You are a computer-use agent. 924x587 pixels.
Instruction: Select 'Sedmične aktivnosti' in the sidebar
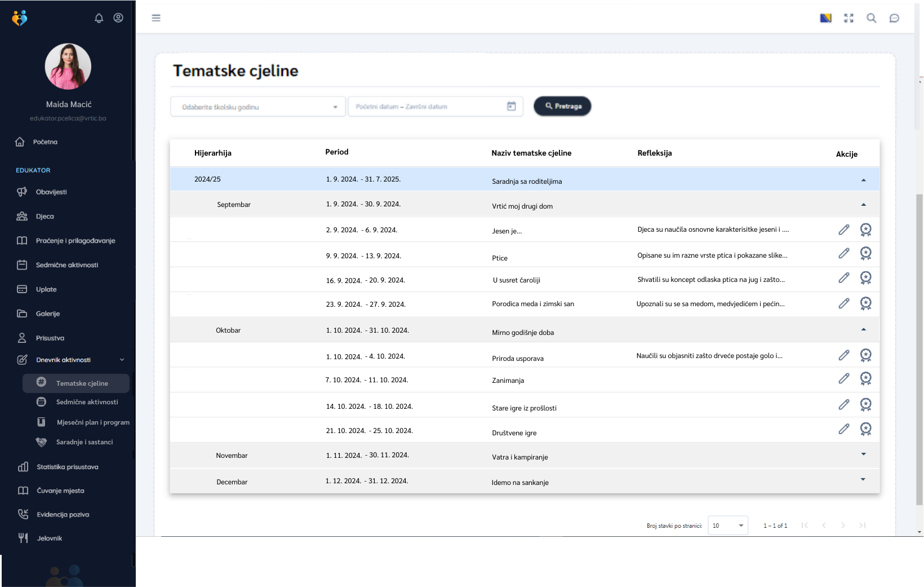tap(67, 264)
